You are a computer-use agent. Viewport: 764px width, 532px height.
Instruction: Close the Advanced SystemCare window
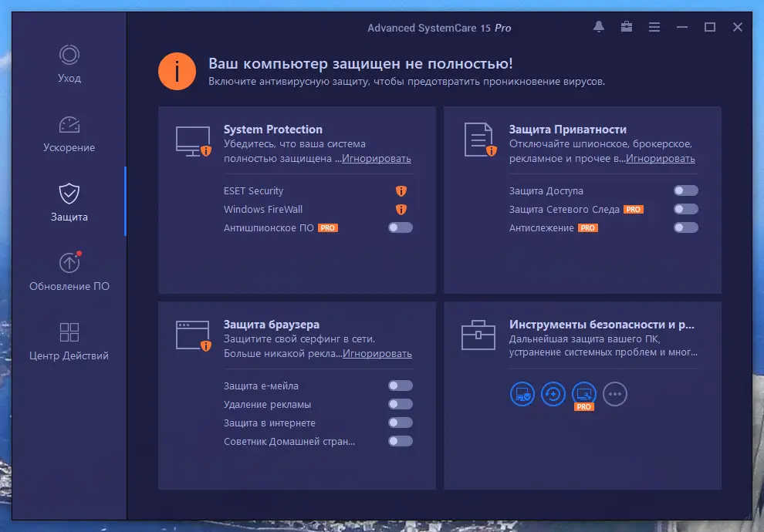(738, 27)
